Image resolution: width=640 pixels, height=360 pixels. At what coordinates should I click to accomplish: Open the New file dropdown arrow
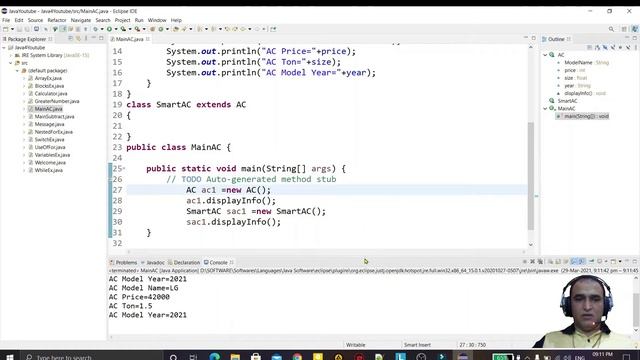coord(12,29)
